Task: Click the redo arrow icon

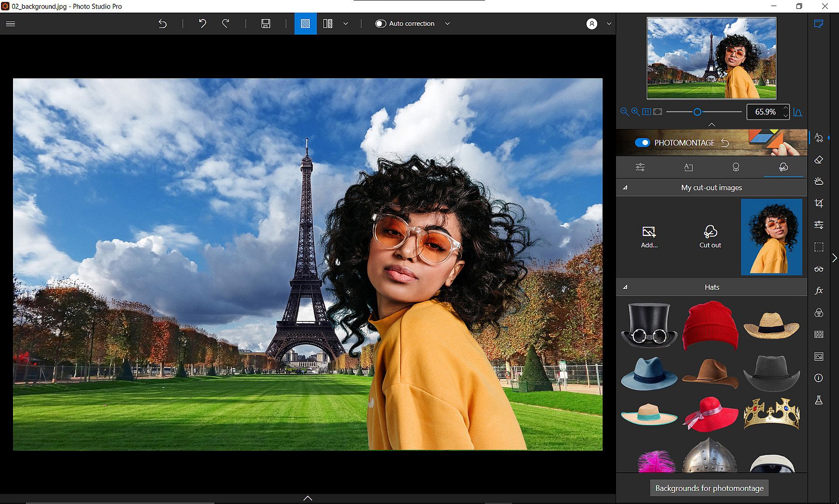Action: pyautogui.click(x=225, y=24)
